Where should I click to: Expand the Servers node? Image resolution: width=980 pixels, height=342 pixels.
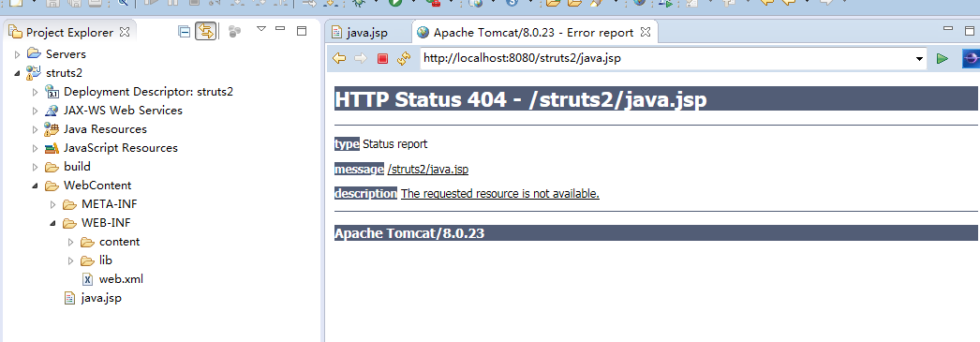pyautogui.click(x=18, y=54)
